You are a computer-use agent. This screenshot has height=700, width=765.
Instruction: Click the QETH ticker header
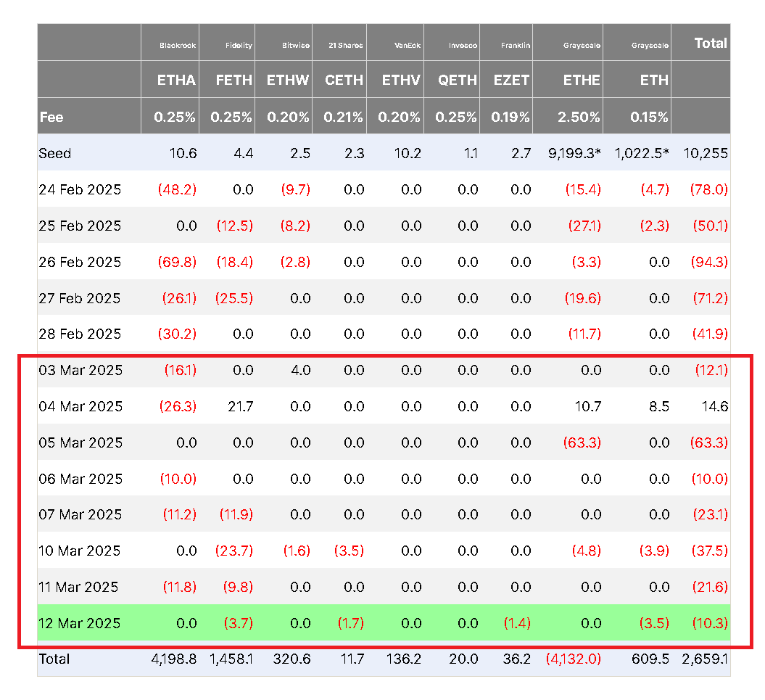tap(457, 80)
